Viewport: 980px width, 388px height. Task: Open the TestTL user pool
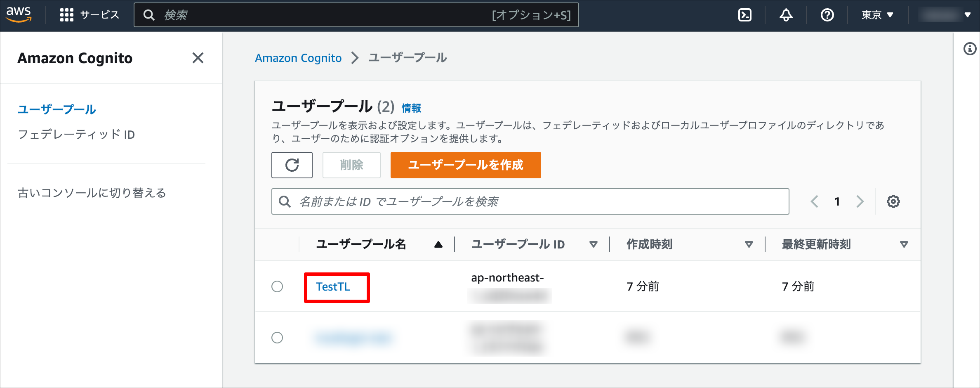(332, 287)
